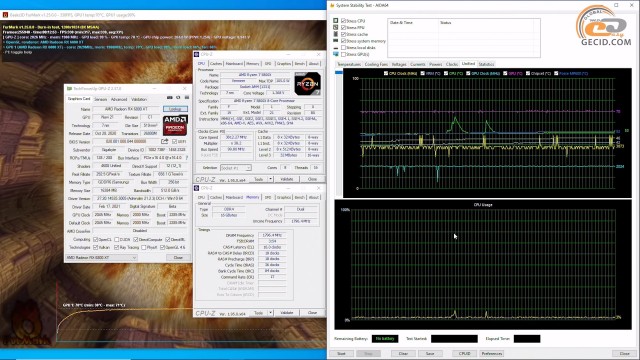Viewport: 640px width, 360px height.
Task: Click upper CPU-Z window title icon
Action: coord(196,54)
